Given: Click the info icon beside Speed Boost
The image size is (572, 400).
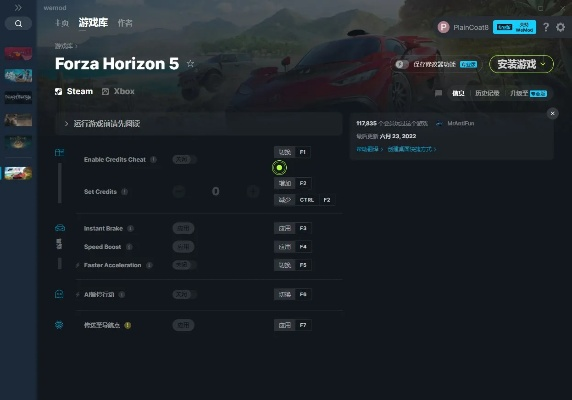Looking at the screenshot, I should point(129,247).
